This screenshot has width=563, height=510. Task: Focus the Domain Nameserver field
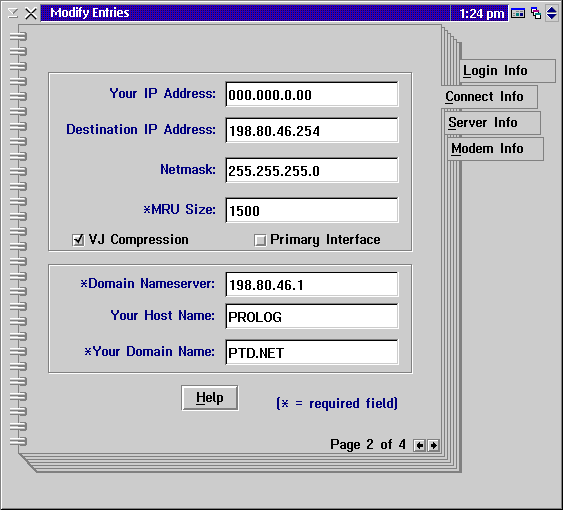[x=312, y=284]
